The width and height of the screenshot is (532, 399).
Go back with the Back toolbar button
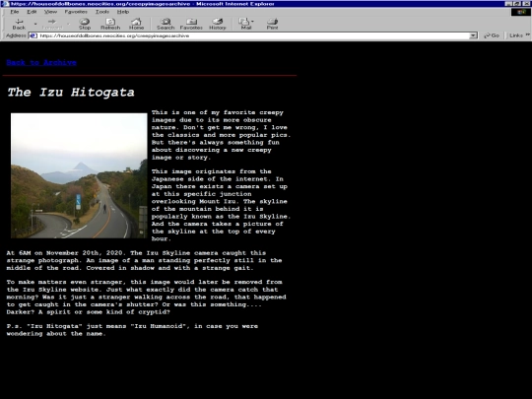point(19,24)
